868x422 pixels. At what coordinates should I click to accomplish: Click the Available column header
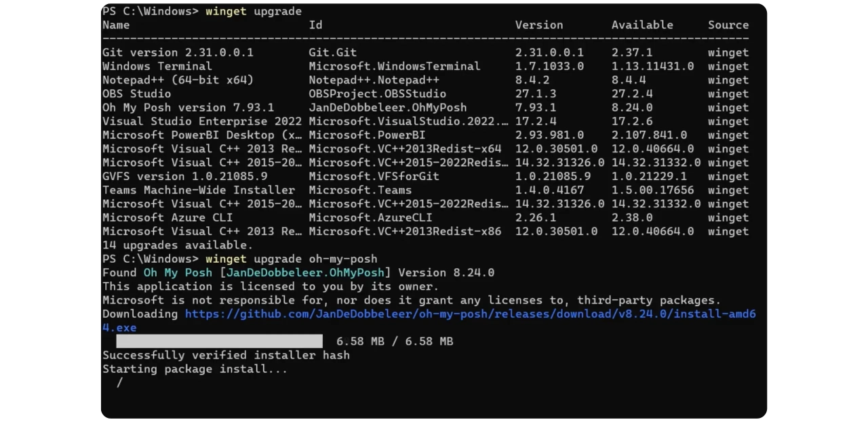[642, 25]
